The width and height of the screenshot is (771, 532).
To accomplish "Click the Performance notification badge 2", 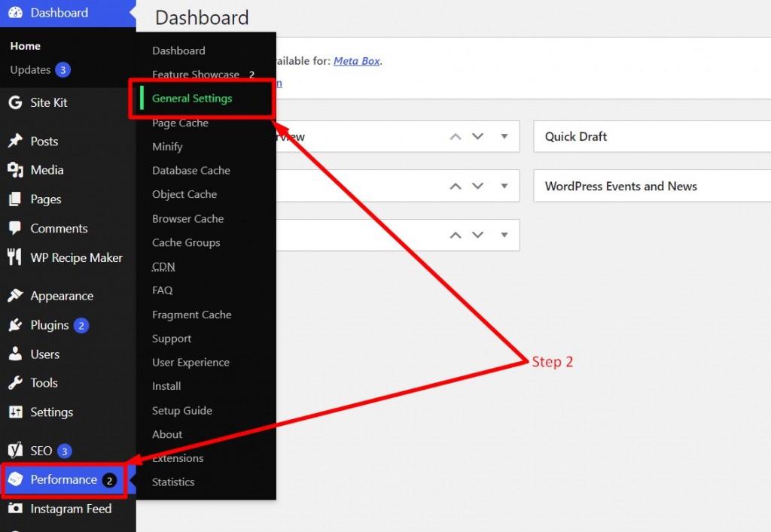I will click(110, 480).
